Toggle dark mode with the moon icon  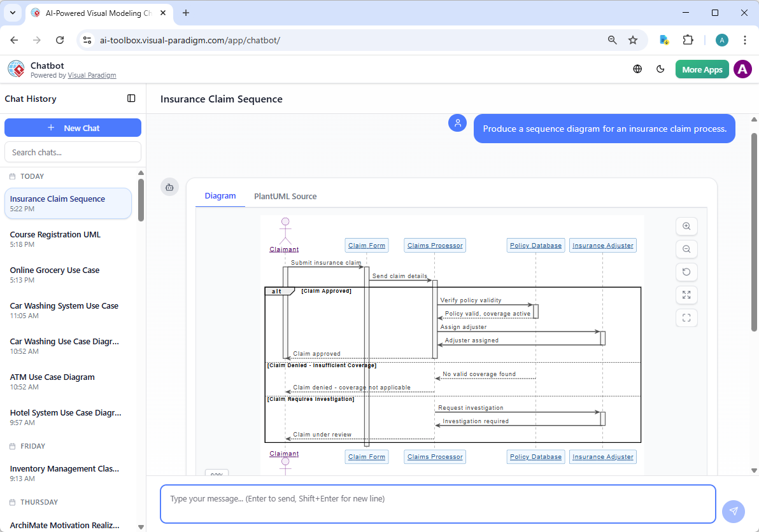660,69
